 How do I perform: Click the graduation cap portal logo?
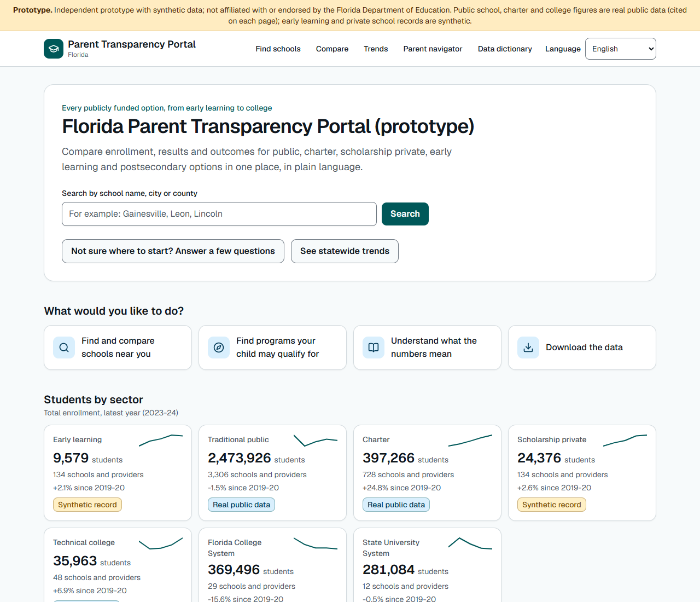coord(54,49)
